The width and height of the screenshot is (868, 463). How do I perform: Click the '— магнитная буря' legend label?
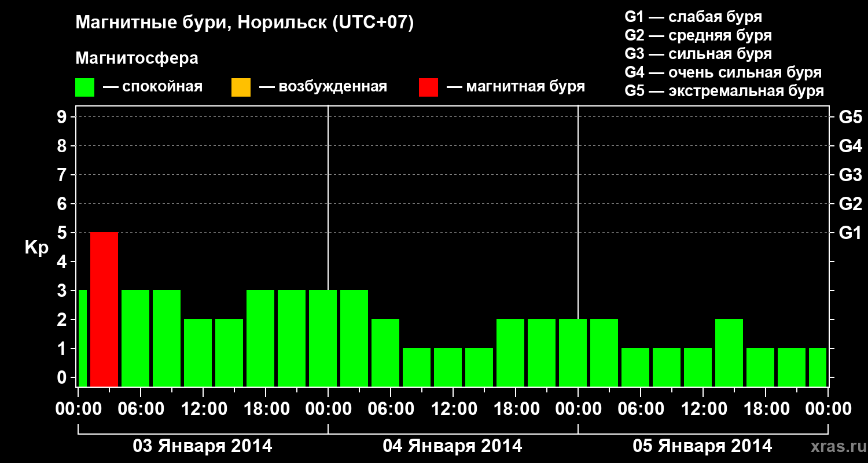(x=516, y=87)
